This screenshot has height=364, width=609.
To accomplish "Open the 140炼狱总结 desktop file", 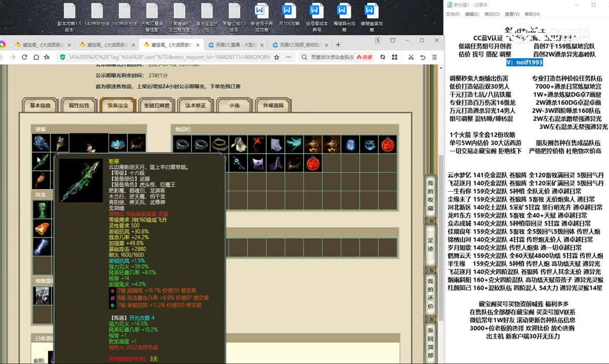I will point(97,15).
